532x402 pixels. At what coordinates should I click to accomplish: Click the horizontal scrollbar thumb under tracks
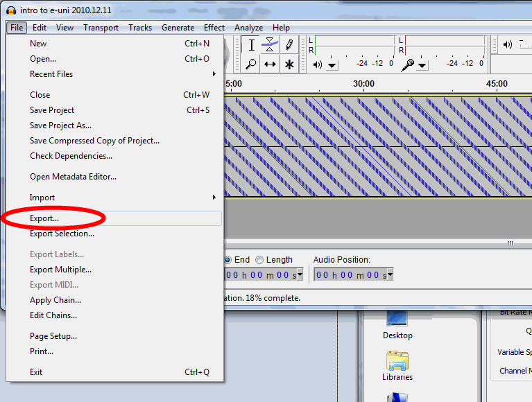click(510, 243)
